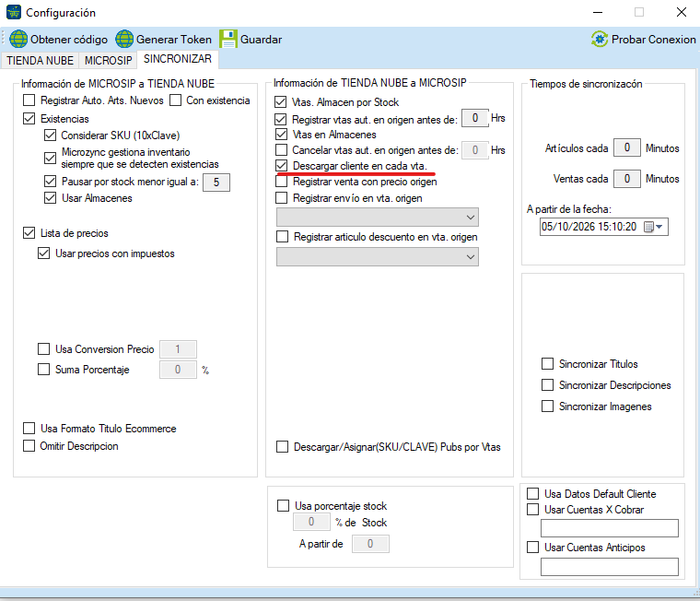Screen dimensions: 700x601
Task: Enable Usa Datos Default Cliente checkbox
Action: click(532, 494)
